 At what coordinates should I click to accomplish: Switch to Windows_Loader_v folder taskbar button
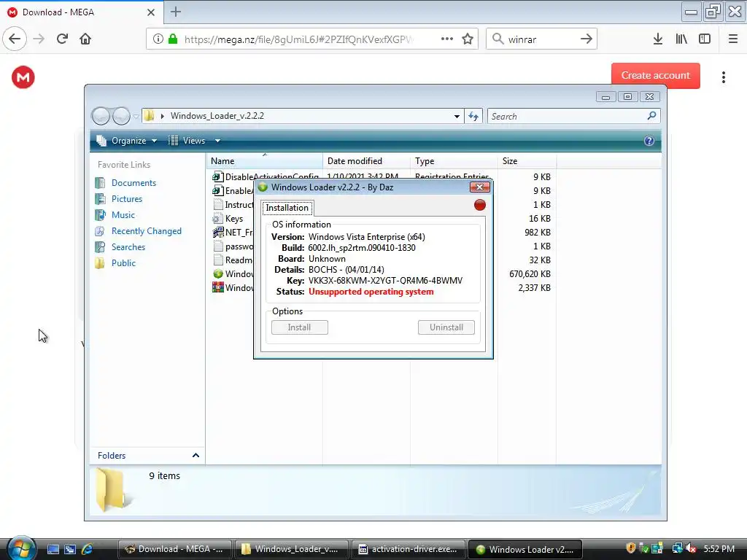291,549
